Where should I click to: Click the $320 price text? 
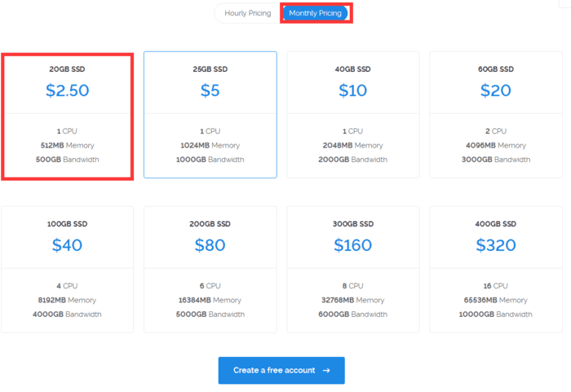click(496, 245)
